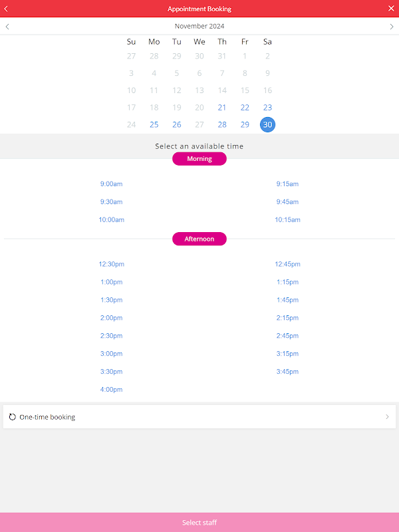Select November 22 on the calendar

[245, 108]
